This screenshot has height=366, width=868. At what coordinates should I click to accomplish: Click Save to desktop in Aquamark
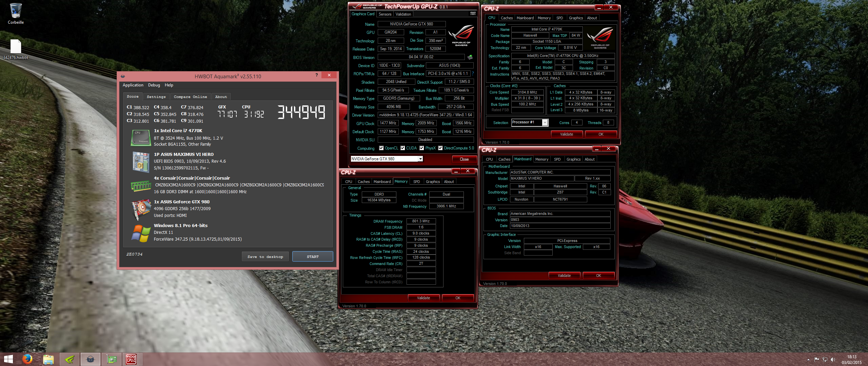point(265,257)
